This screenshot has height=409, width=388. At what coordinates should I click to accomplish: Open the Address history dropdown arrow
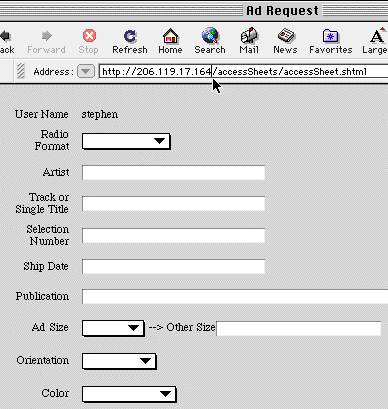coord(86,71)
